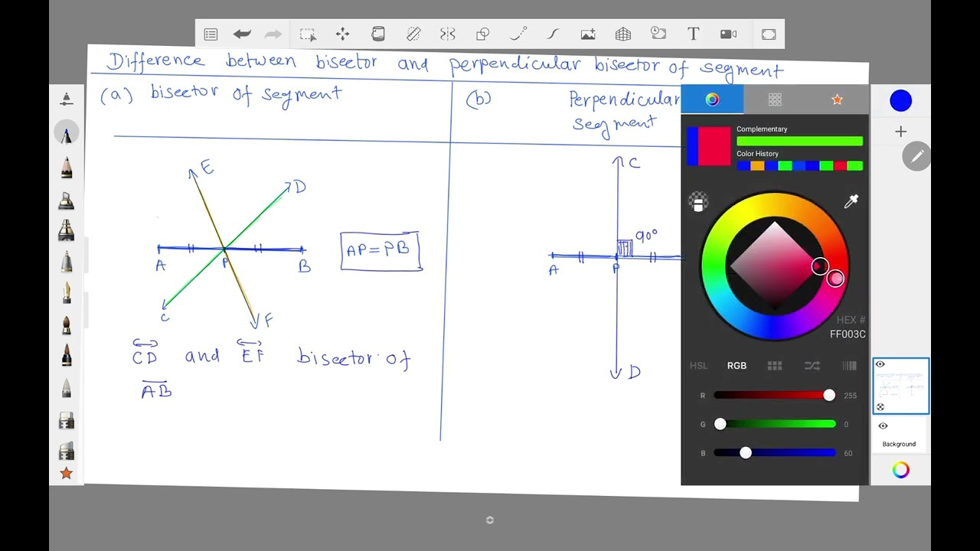Viewport: 980px width, 551px height.
Task: Undo the last stroke
Action: coord(242,34)
